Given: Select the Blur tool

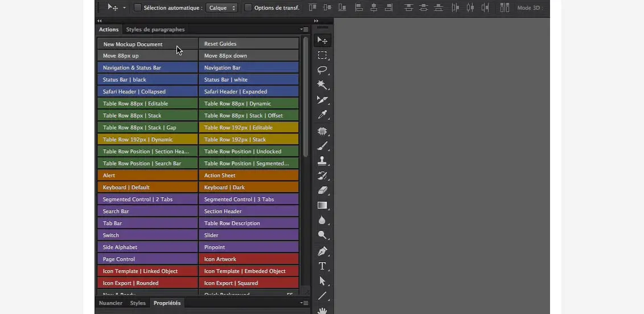Looking at the screenshot, I should 322,221.
